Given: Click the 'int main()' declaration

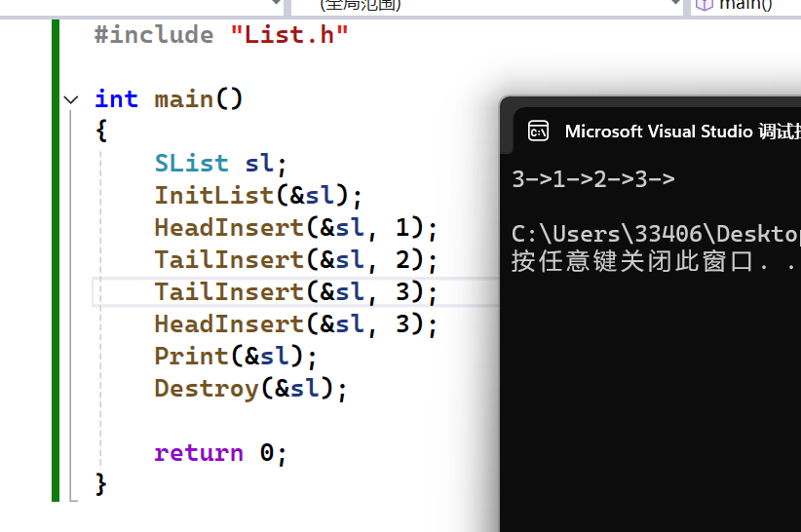Looking at the screenshot, I should (168, 99).
